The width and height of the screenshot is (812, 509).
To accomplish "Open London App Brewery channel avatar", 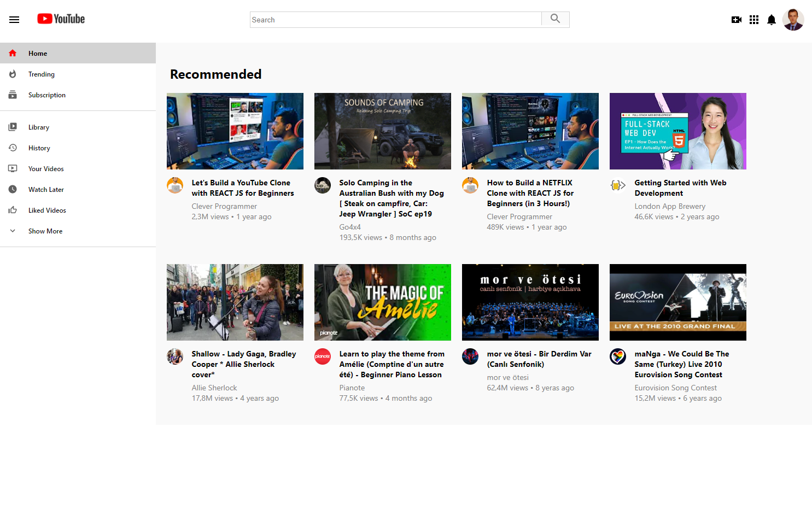I will click(x=618, y=185).
